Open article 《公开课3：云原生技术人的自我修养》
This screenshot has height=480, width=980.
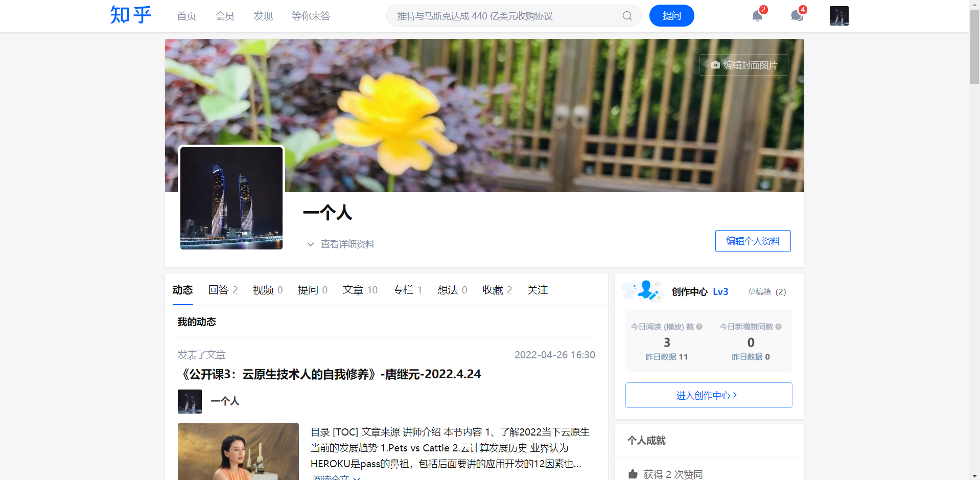(x=329, y=374)
